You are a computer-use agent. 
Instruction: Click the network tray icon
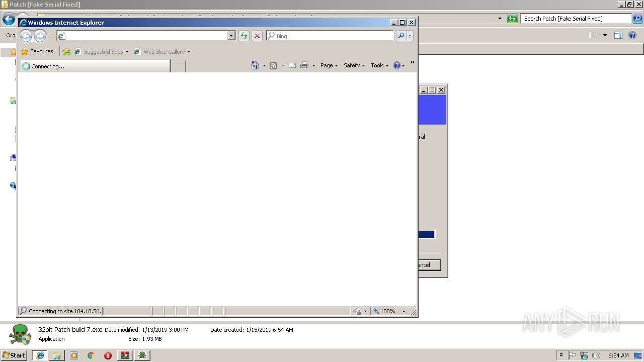pyautogui.click(x=584, y=355)
